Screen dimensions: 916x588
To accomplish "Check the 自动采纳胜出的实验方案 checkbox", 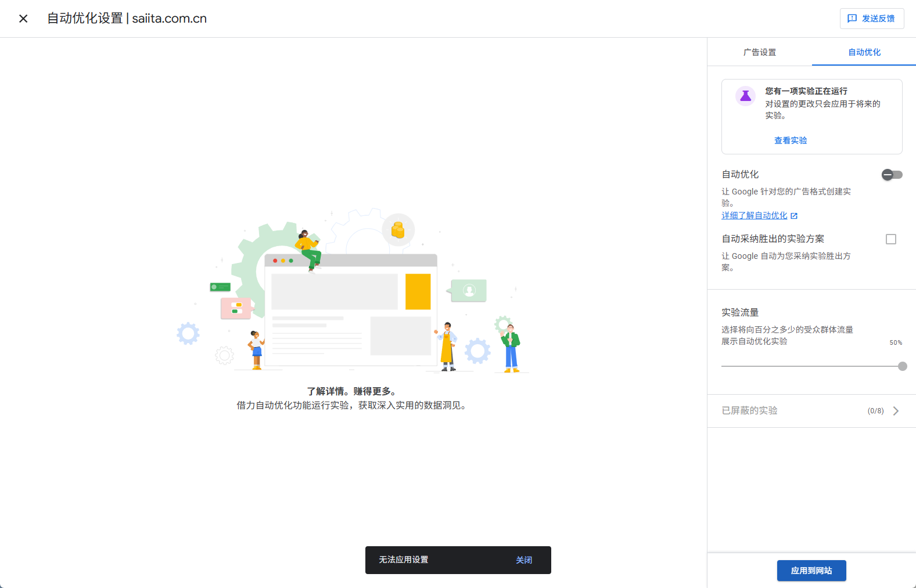I will coord(890,239).
